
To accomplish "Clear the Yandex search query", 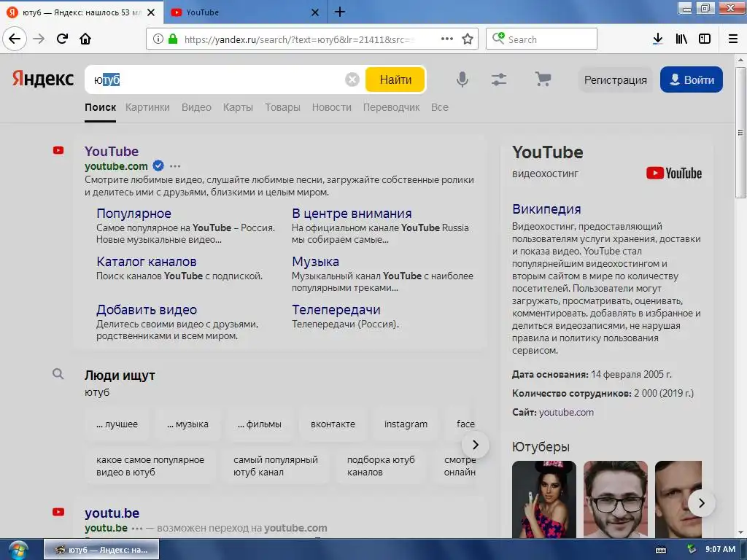I will [352, 79].
